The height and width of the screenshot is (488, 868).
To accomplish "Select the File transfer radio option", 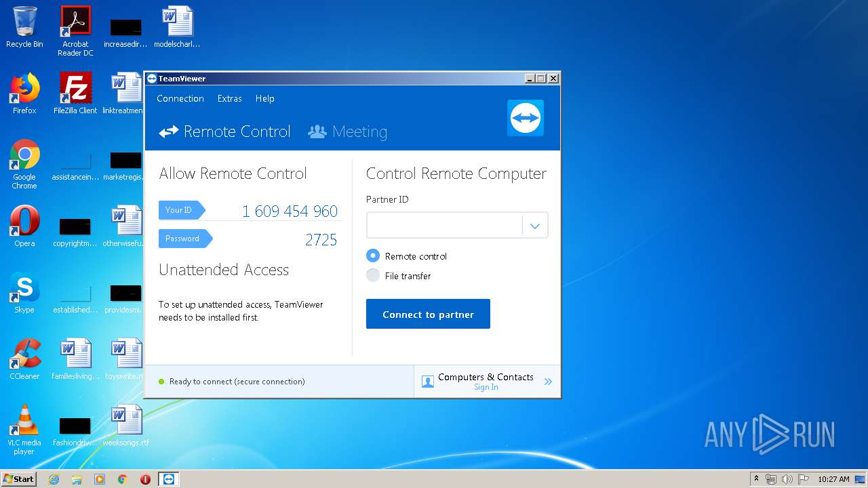I will click(x=372, y=275).
